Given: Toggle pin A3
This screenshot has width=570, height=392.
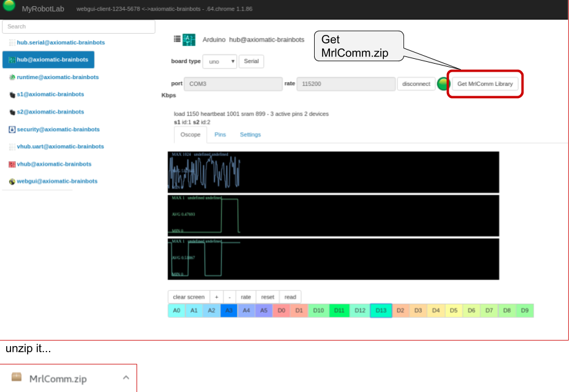Looking at the screenshot, I should [x=229, y=311].
